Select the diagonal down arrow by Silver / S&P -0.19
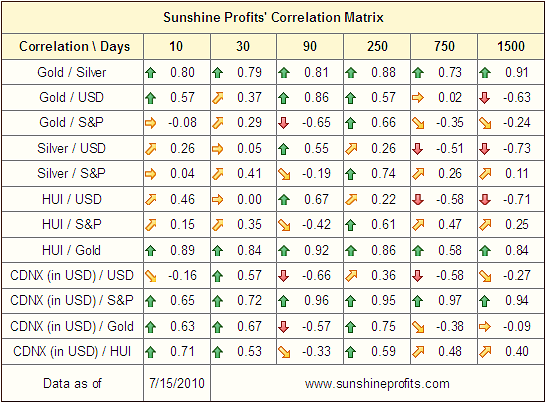Image resolution: width=547 pixels, height=404 pixels. [x=284, y=174]
